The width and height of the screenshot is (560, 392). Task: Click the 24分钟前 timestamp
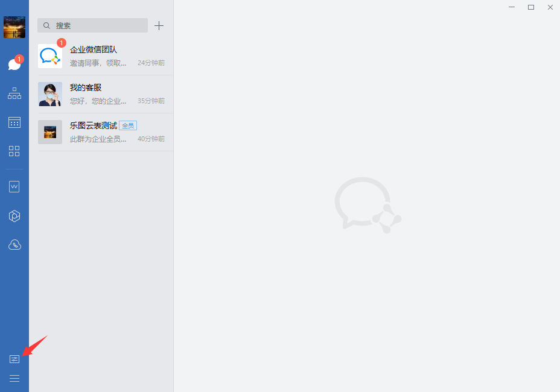point(151,63)
